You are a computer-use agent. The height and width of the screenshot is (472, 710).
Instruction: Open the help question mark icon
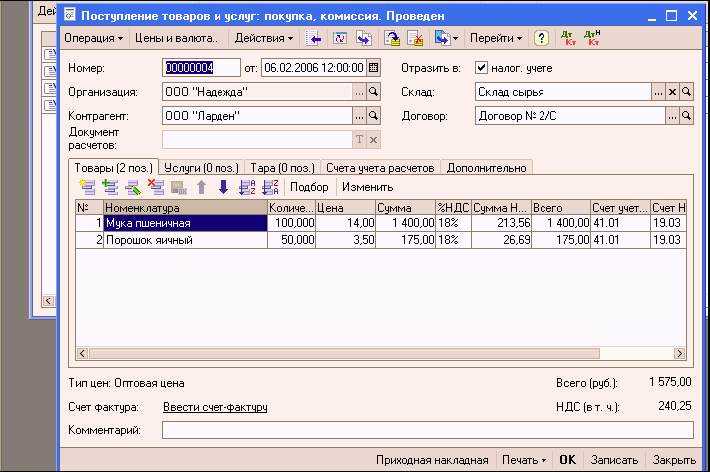(541, 38)
